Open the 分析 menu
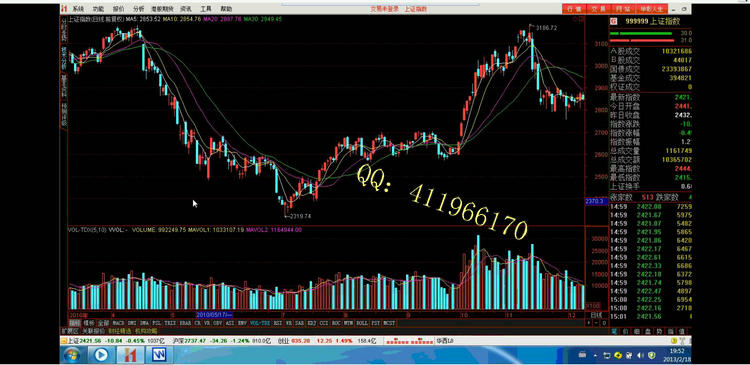The height and width of the screenshot is (365, 750). coord(138,9)
